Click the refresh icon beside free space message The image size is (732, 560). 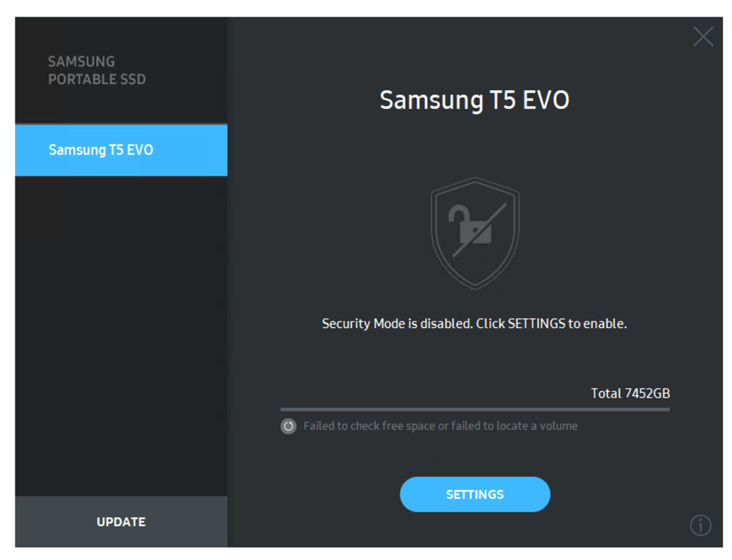coord(289,426)
